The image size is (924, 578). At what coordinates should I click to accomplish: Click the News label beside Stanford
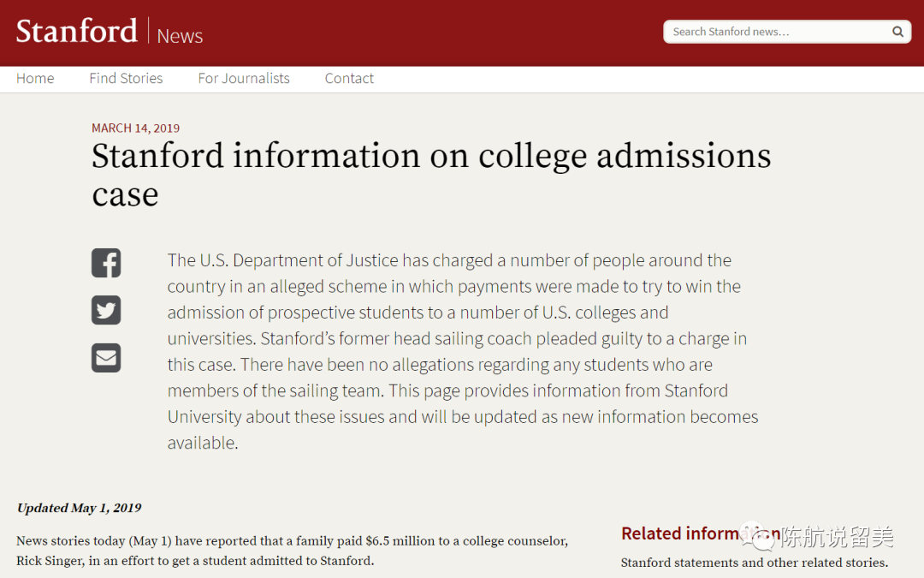click(x=180, y=36)
